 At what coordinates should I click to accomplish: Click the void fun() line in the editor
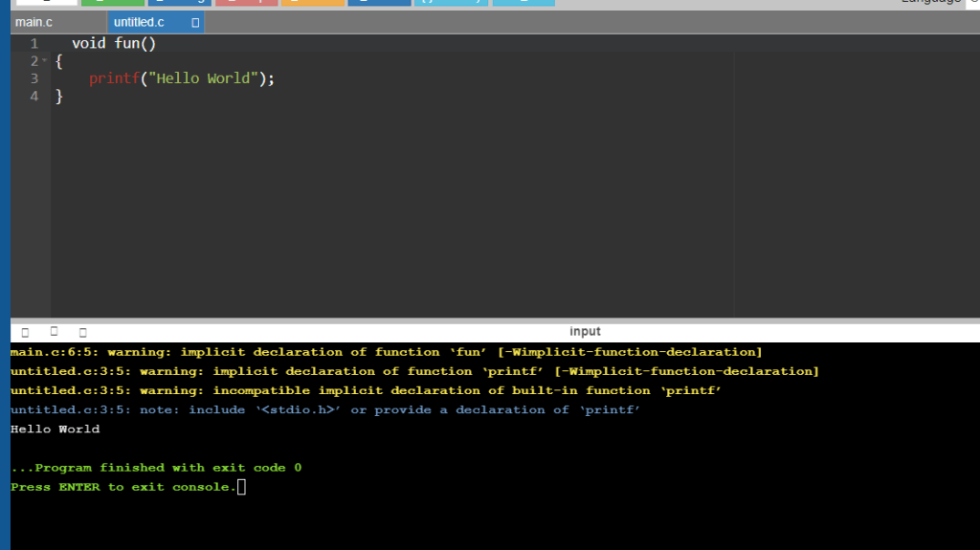[114, 44]
